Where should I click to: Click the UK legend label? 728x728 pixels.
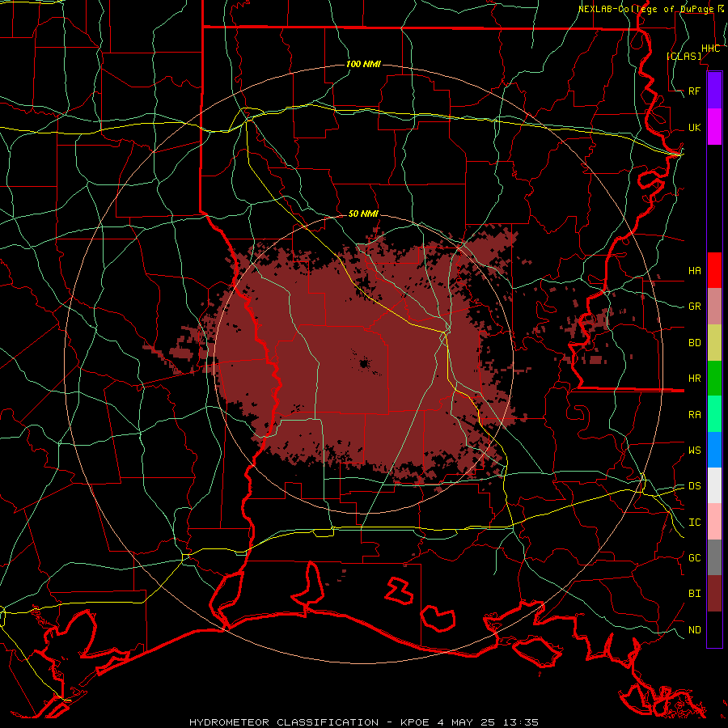(x=695, y=127)
